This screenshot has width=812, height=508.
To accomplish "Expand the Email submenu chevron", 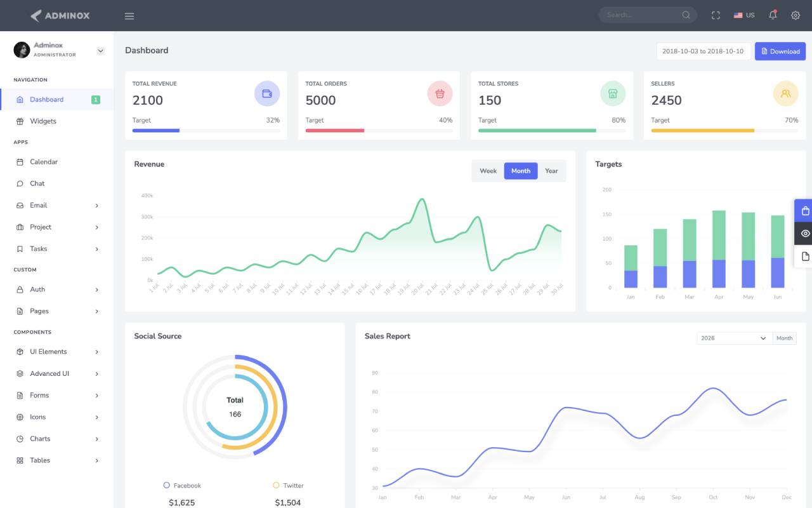I will pos(97,206).
